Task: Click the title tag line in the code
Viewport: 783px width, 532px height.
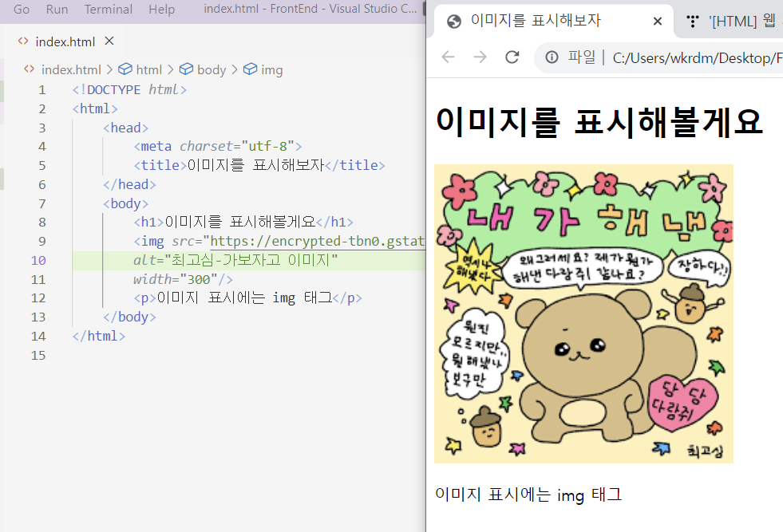Action: pos(259,165)
